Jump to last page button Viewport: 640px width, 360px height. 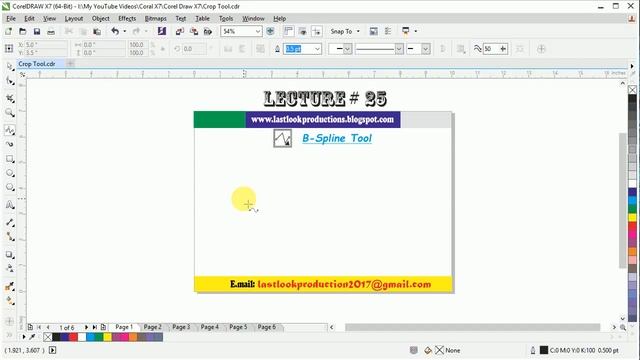click(94, 327)
